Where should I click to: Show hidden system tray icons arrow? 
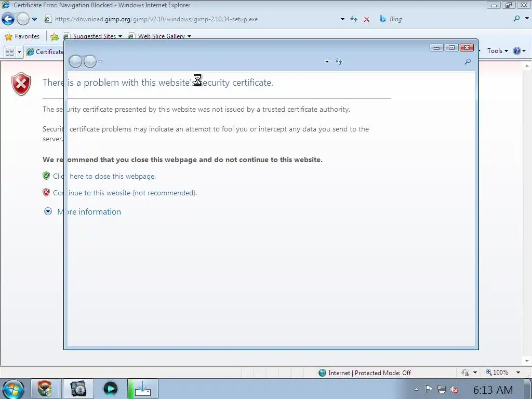coord(416,390)
